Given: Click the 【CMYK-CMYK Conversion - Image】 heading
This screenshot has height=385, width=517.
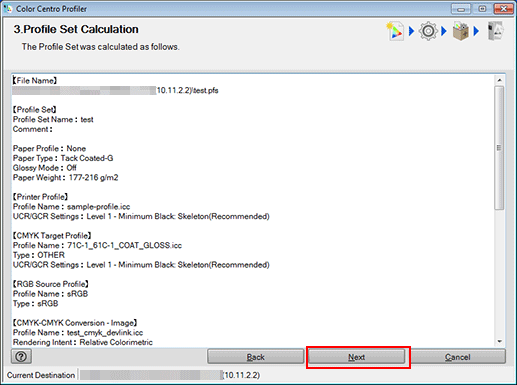Looking at the screenshot, I should (x=75, y=323).
